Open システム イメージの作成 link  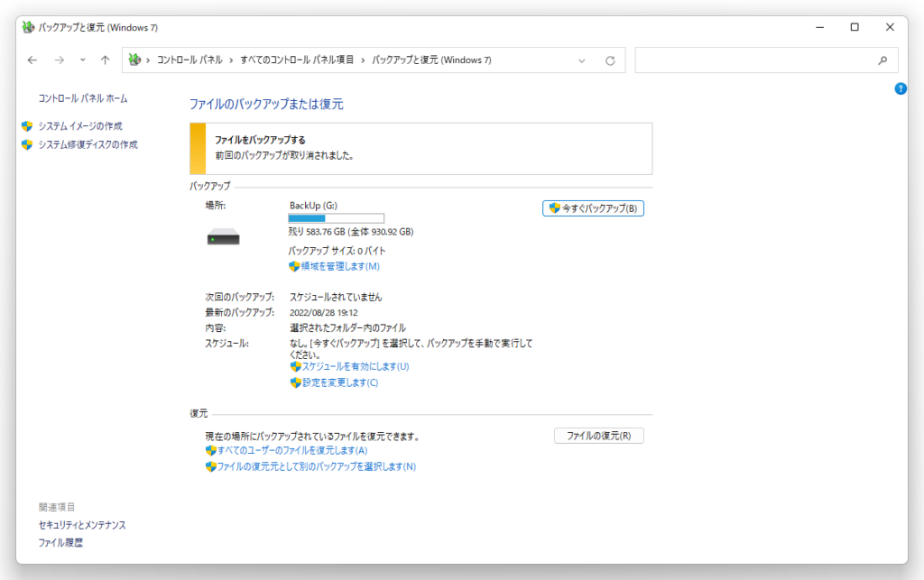click(x=80, y=126)
